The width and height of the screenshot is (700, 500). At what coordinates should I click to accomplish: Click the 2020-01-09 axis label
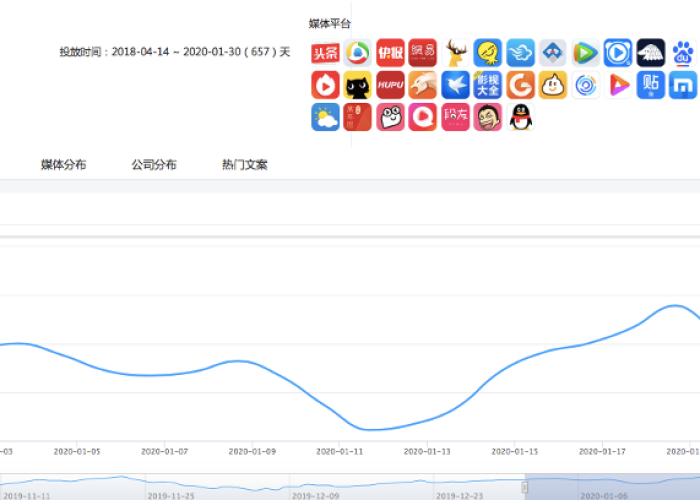(x=252, y=452)
